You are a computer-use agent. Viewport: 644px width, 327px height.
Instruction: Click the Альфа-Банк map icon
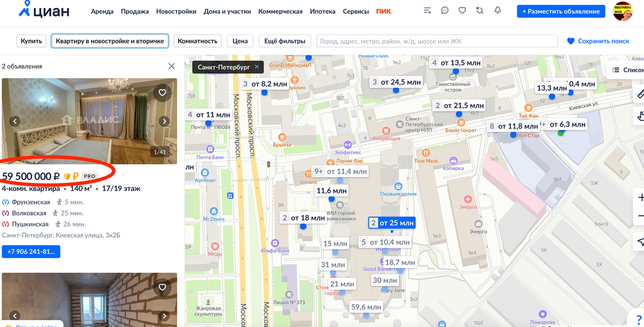tap(275, 243)
